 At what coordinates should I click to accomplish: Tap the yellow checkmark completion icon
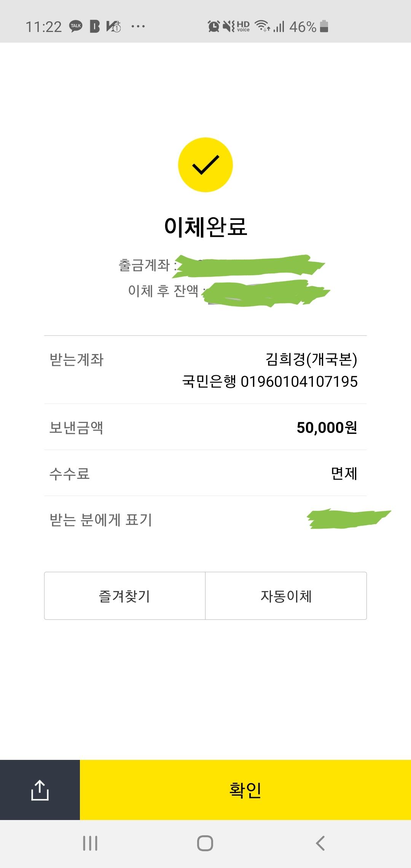coord(205,165)
